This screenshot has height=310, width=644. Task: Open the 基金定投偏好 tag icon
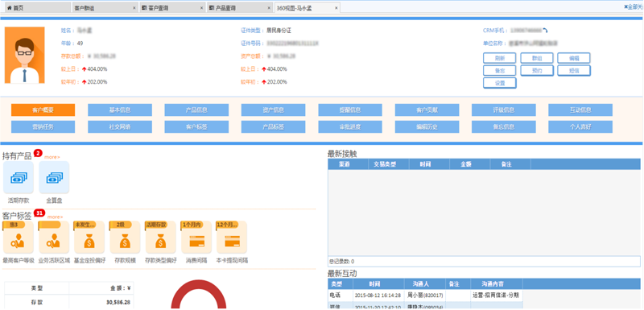click(89, 238)
